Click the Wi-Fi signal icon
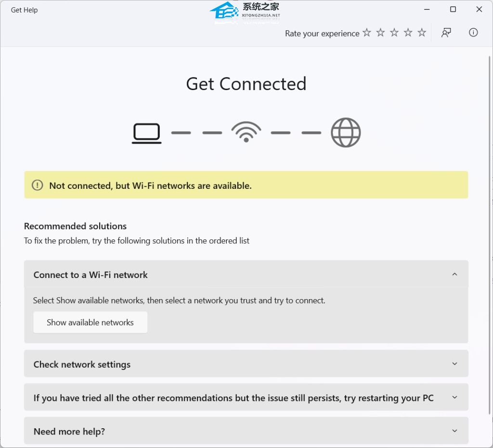The width and height of the screenshot is (493, 448). click(246, 132)
